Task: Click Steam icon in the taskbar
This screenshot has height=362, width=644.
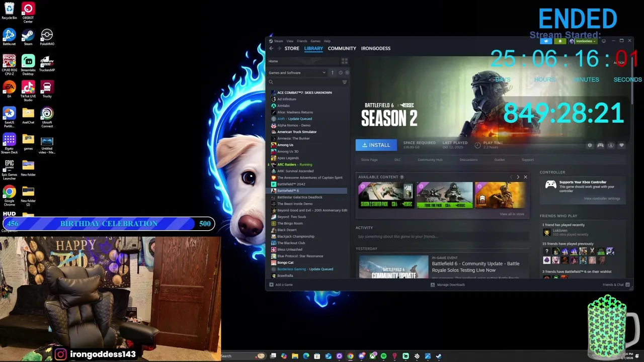Action: point(439,356)
